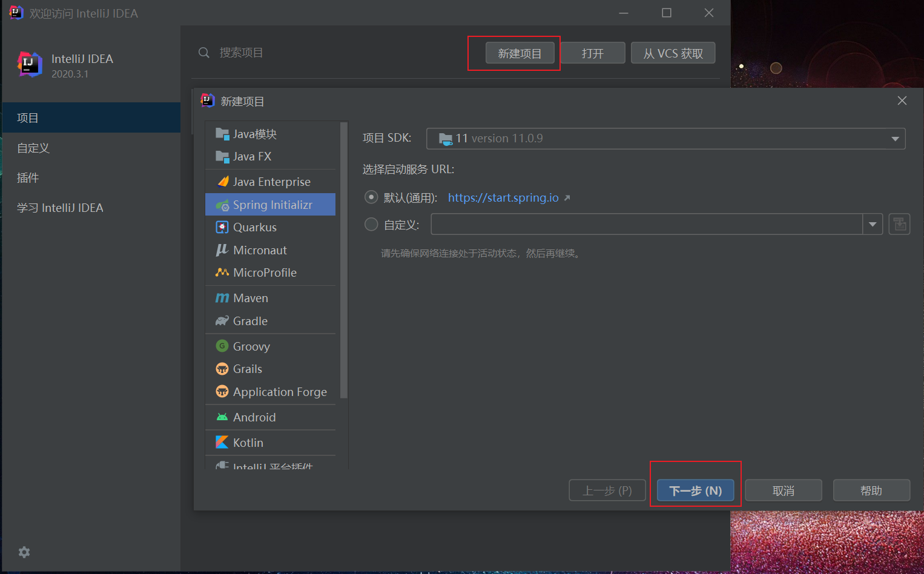
Task: Select MicroProfile project type
Action: pos(271,272)
